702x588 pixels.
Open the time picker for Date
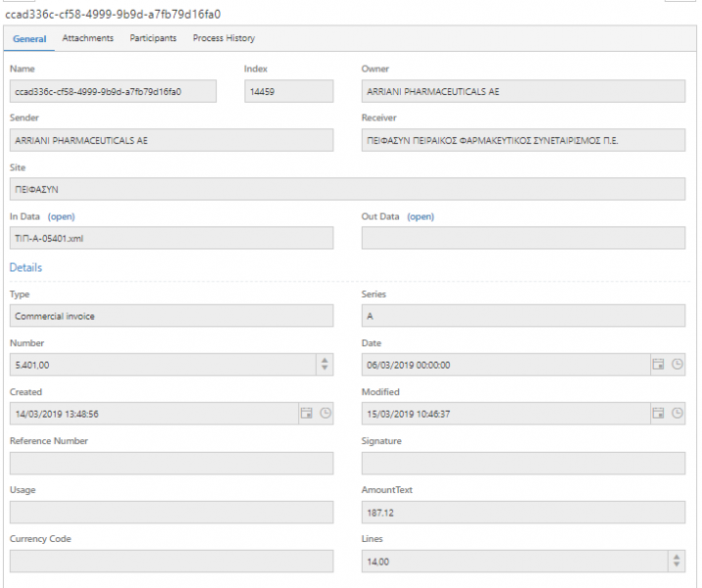tap(677, 365)
